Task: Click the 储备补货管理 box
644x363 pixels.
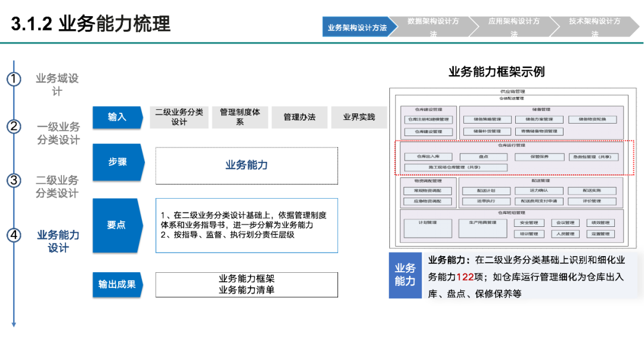Action: click(487, 131)
